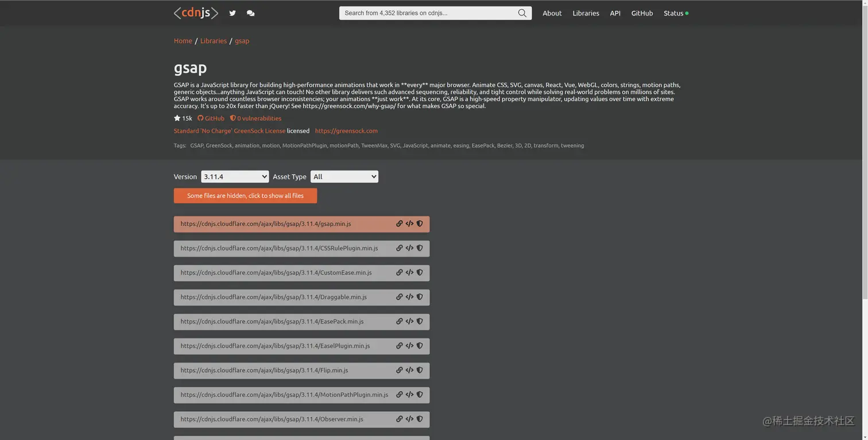Copy URL link icon for MotionPathPlugin.min.js
The height and width of the screenshot is (440, 868).
[400, 395]
